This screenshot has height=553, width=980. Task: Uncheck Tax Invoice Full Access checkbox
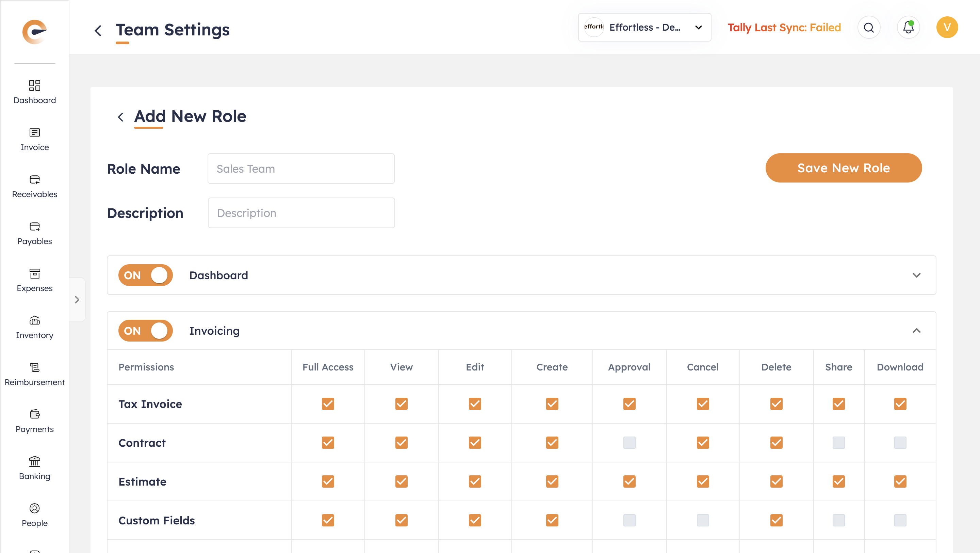coord(328,404)
